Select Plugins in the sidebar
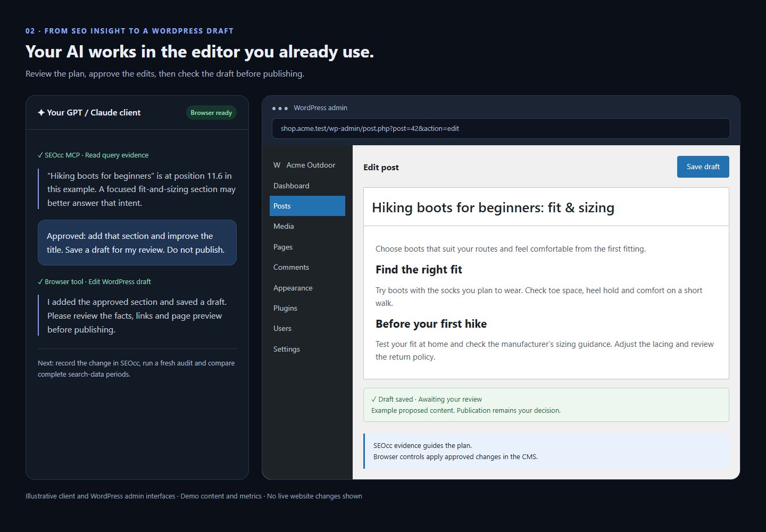The height and width of the screenshot is (532, 766). [x=307, y=308]
